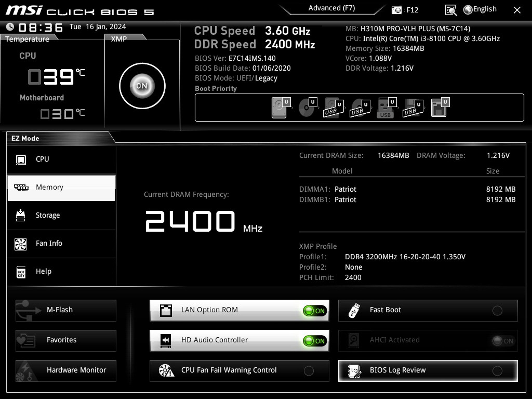Image resolution: width=532 pixels, height=399 pixels.
Task: Click the DIMMB1 Patriot row
Action: (x=407, y=199)
